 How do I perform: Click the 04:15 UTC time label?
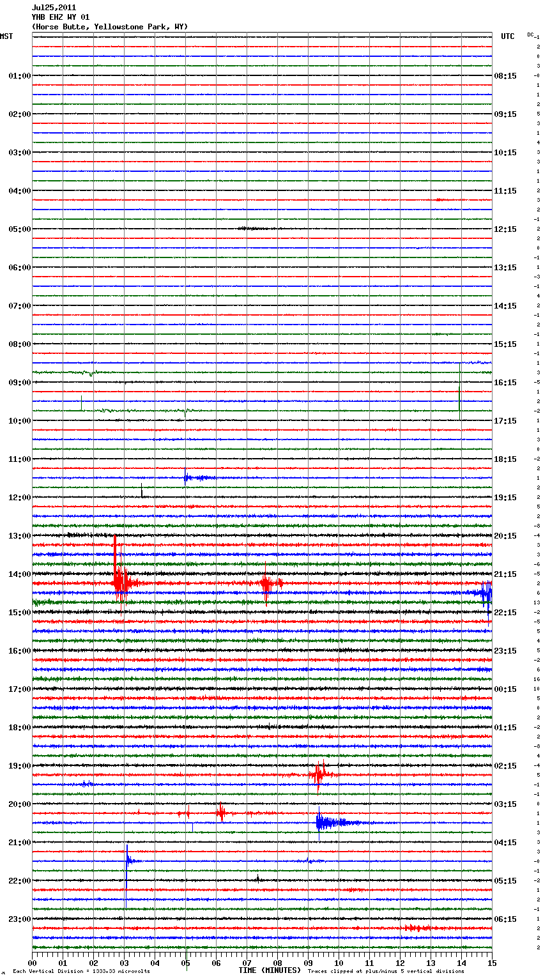tap(505, 843)
